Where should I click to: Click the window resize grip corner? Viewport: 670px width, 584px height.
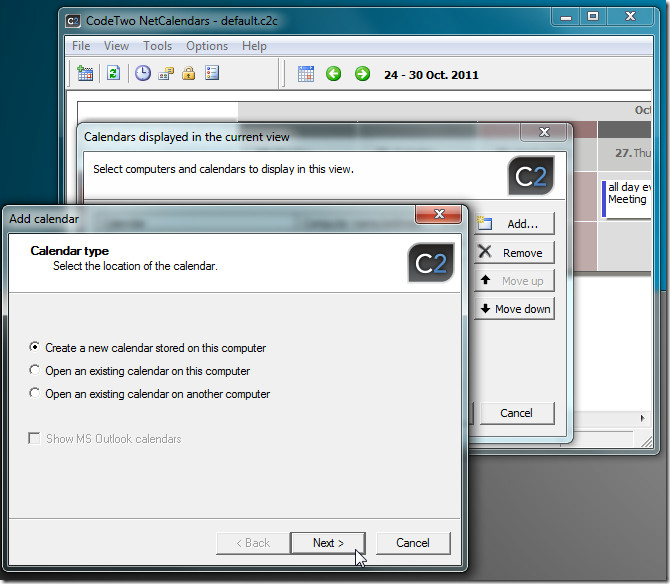pos(646,441)
